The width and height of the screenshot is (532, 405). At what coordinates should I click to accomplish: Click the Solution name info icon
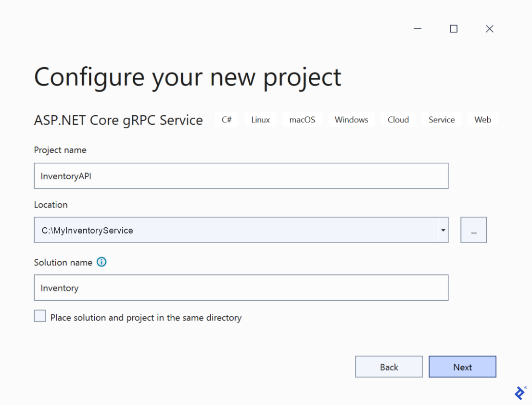click(x=101, y=262)
